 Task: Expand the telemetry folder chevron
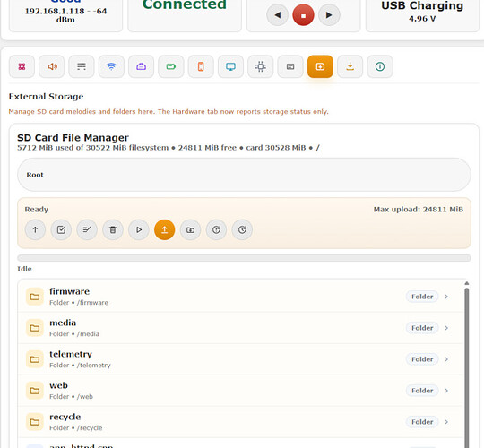(446, 359)
